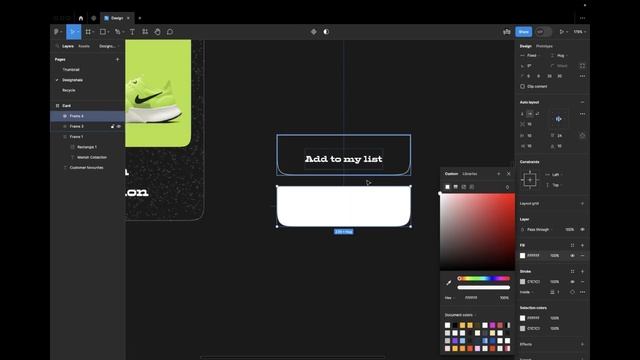Viewport: 640px width, 360px height.
Task: Select the Frame tool
Action: coord(88,31)
